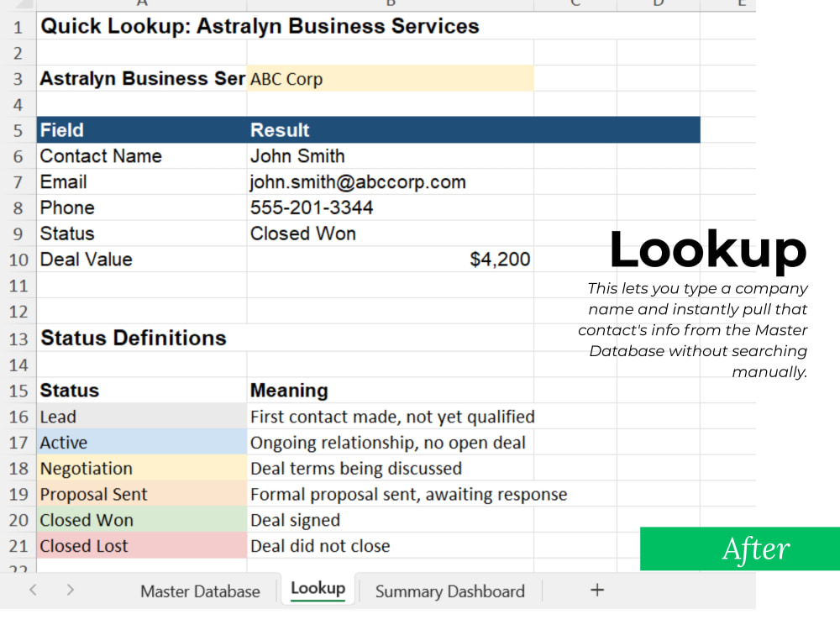Select 'Formal proposal sent, awaiting response' cell
The height and width of the screenshot is (630, 840).
tap(390, 494)
